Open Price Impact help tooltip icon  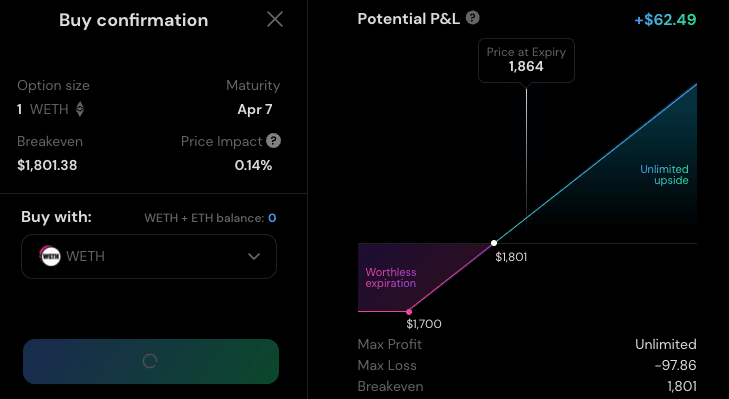273,141
